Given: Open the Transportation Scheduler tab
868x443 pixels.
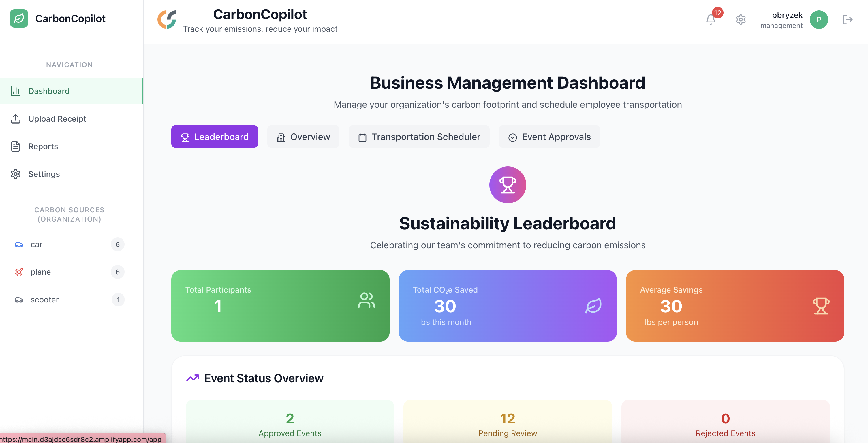Looking at the screenshot, I should tap(419, 137).
